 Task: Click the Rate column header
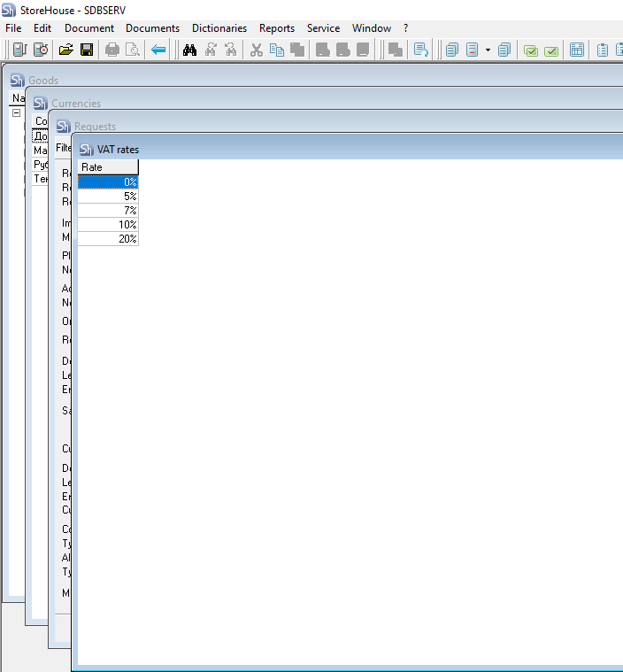pos(108,167)
